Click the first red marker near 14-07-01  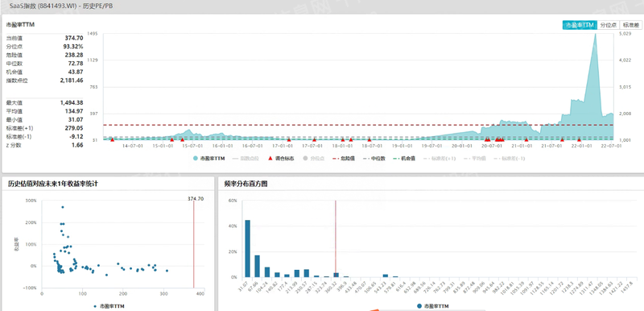[112, 139]
